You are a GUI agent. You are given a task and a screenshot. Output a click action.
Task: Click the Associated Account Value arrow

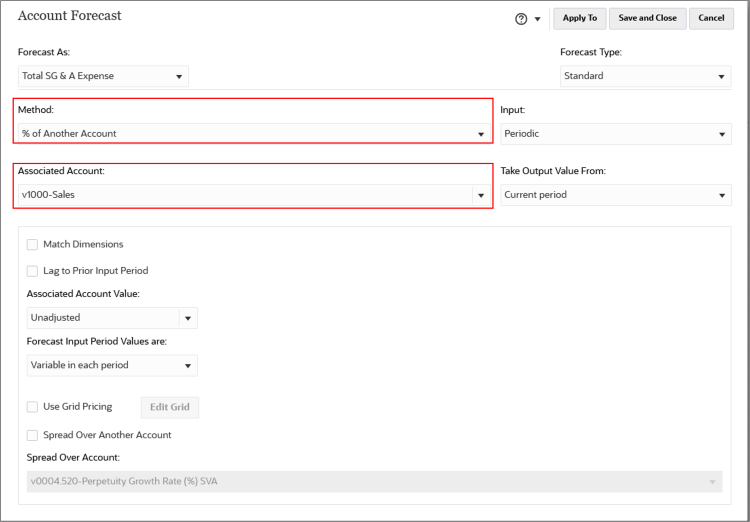pos(187,318)
